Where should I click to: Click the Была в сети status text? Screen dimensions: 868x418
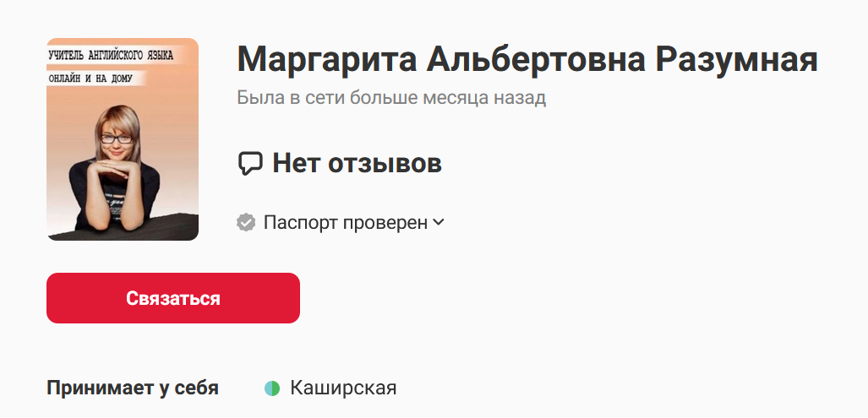coord(391,98)
